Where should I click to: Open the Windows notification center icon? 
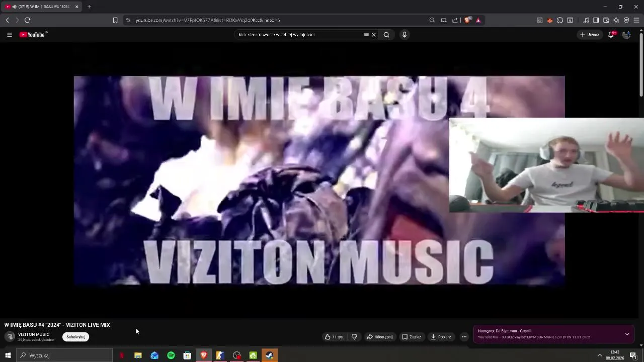tap(633, 355)
